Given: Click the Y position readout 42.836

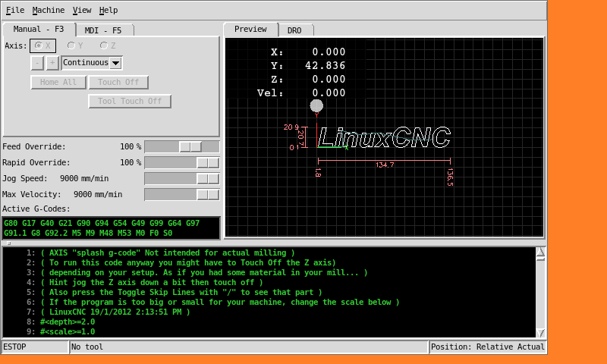Looking at the screenshot, I should coord(326,65).
